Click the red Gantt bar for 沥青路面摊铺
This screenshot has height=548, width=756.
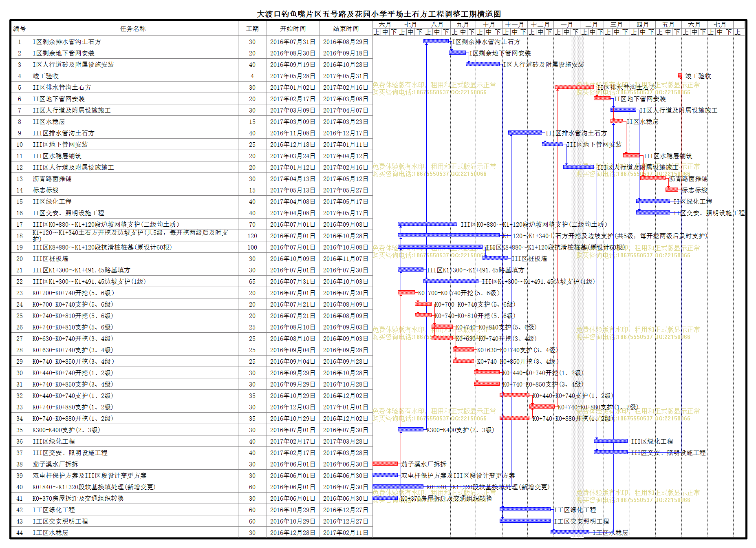pos(653,178)
